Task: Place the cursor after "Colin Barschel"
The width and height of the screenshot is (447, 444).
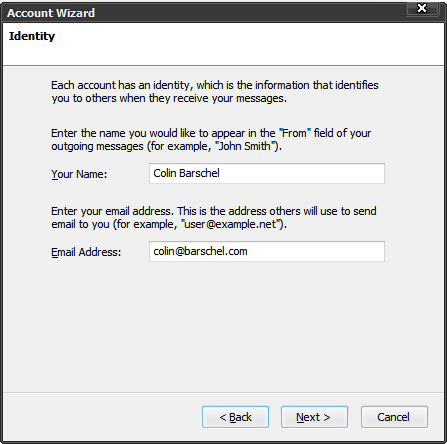Action: tap(221, 173)
